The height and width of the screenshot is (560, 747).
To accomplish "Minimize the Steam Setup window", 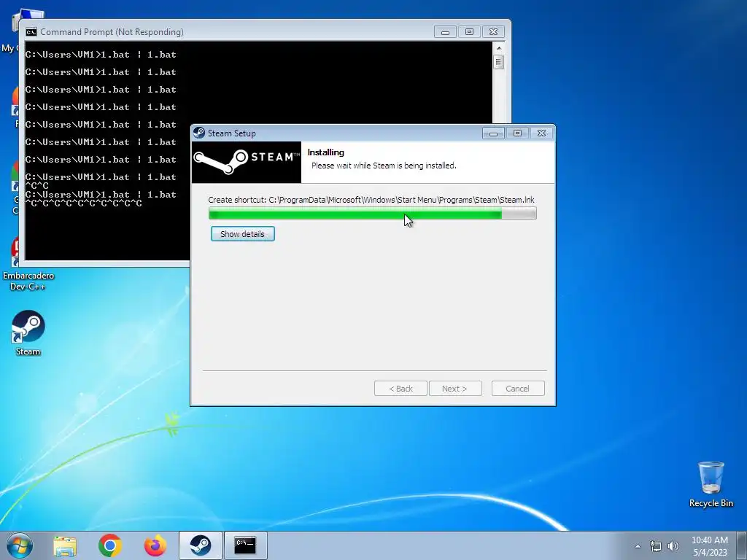I will click(x=493, y=133).
